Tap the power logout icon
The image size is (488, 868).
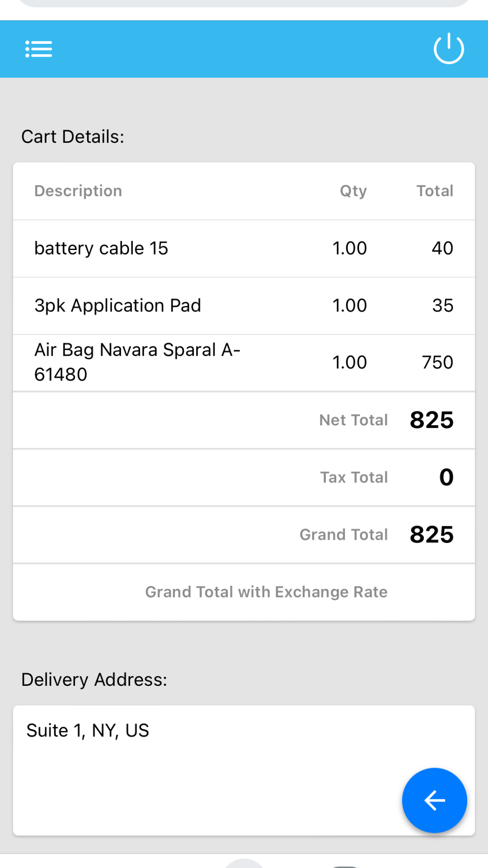[x=448, y=48]
